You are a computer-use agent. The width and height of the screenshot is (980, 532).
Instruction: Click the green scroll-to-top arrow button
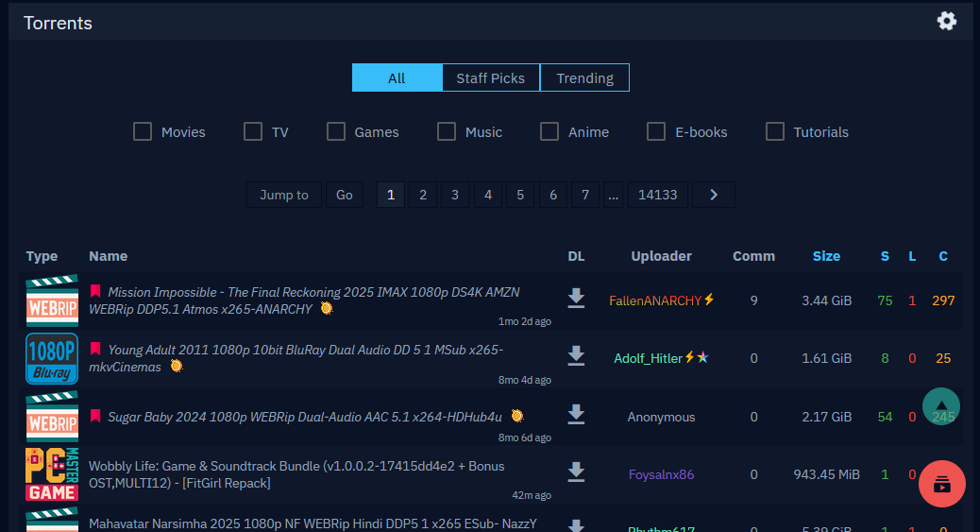coord(940,406)
